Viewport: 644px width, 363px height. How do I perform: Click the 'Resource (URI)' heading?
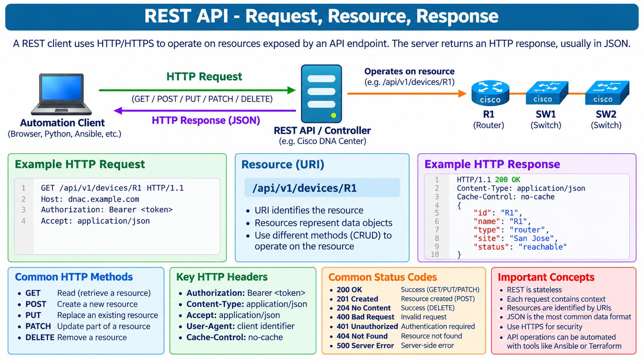pyautogui.click(x=283, y=165)
